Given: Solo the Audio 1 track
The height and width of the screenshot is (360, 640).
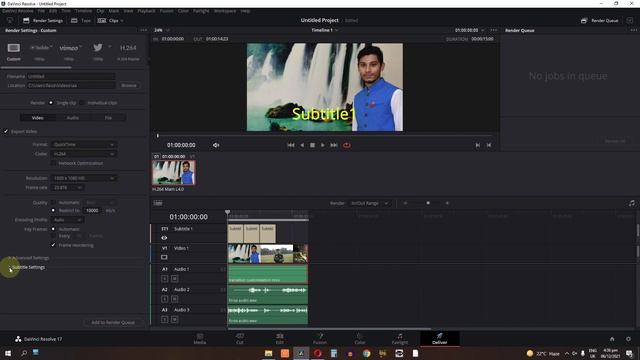Looking at the screenshot, I should tap(164, 278).
